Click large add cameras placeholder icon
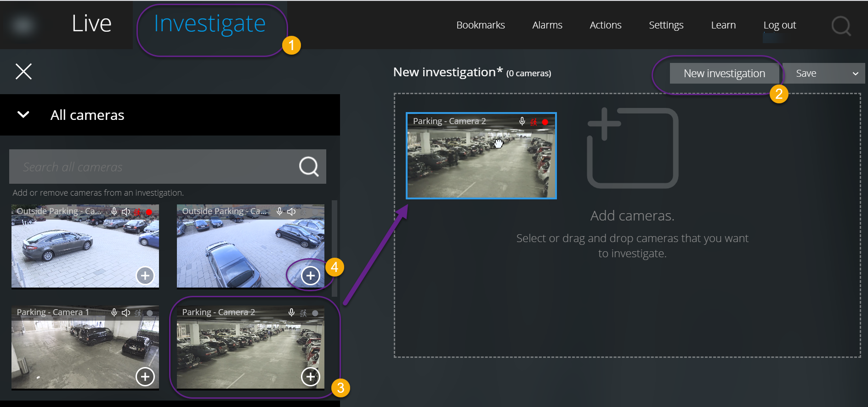868x407 pixels. point(632,148)
